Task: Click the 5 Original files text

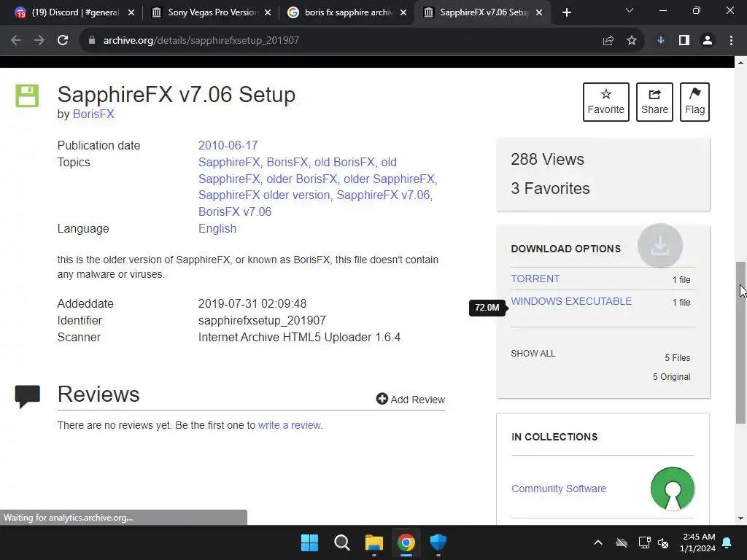Action: [671, 377]
